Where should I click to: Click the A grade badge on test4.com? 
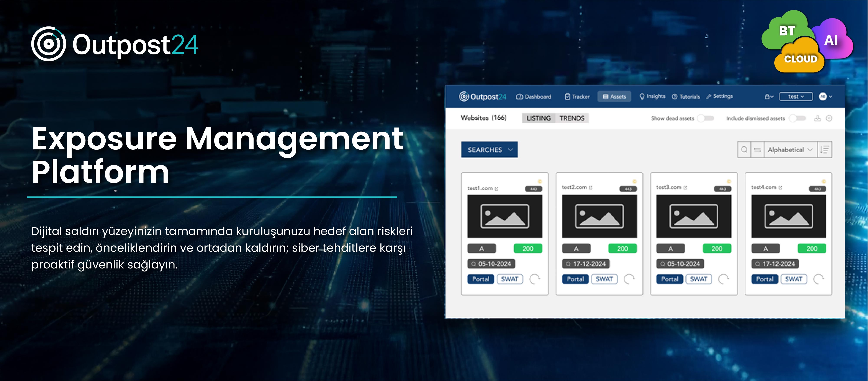tap(766, 249)
